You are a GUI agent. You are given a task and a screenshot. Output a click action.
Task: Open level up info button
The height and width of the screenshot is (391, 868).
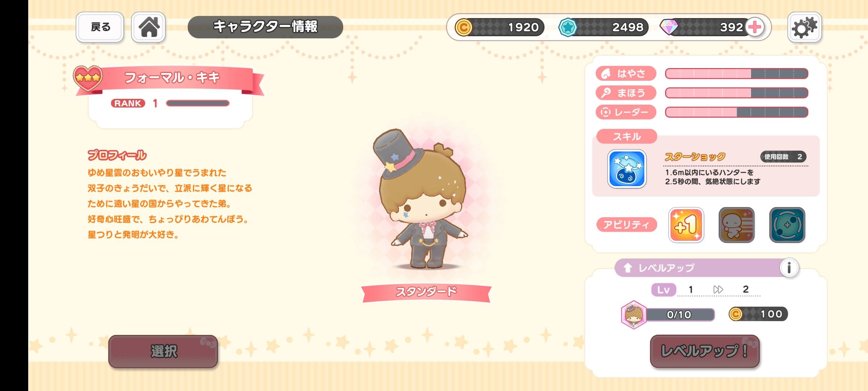pos(789,268)
